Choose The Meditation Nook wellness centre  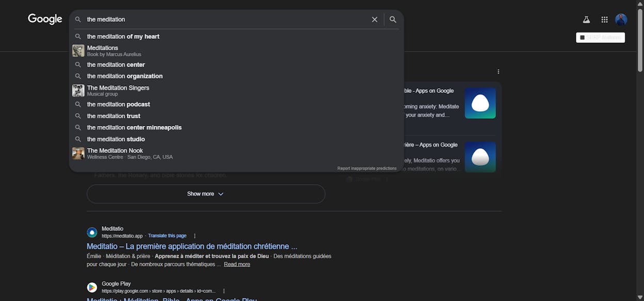(x=236, y=153)
